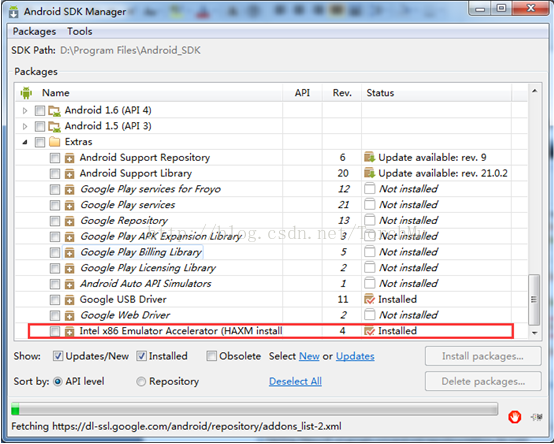554x444 pixels.
Task: Click the Status column header
Action: [380, 93]
